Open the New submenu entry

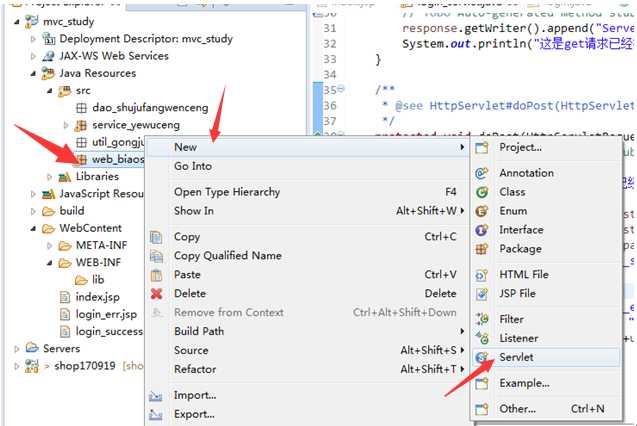(x=306, y=147)
